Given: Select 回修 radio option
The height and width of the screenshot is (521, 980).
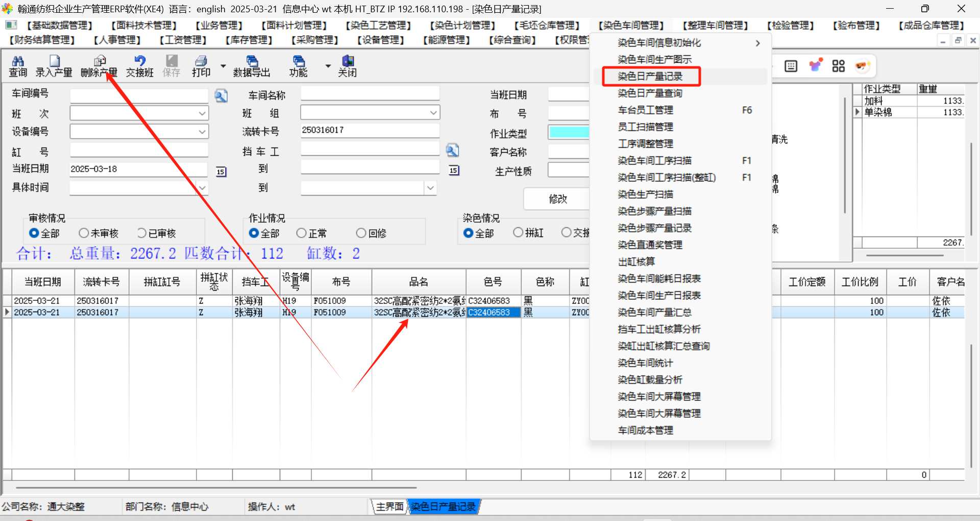Looking at the screenshot, I should pos(361,233).
